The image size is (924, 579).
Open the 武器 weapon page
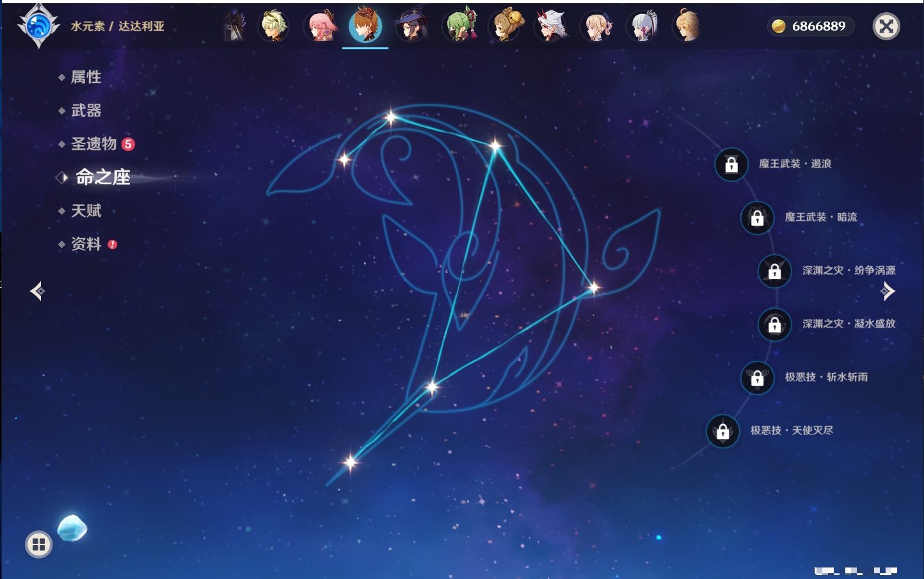pyautogui.click(x=86, y=111)
